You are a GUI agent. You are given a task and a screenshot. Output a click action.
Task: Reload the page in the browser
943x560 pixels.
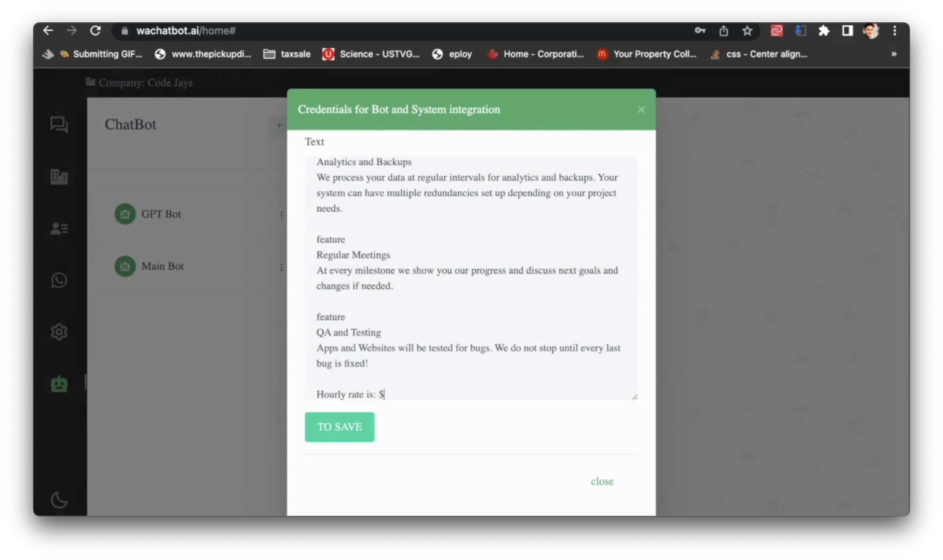95,31
